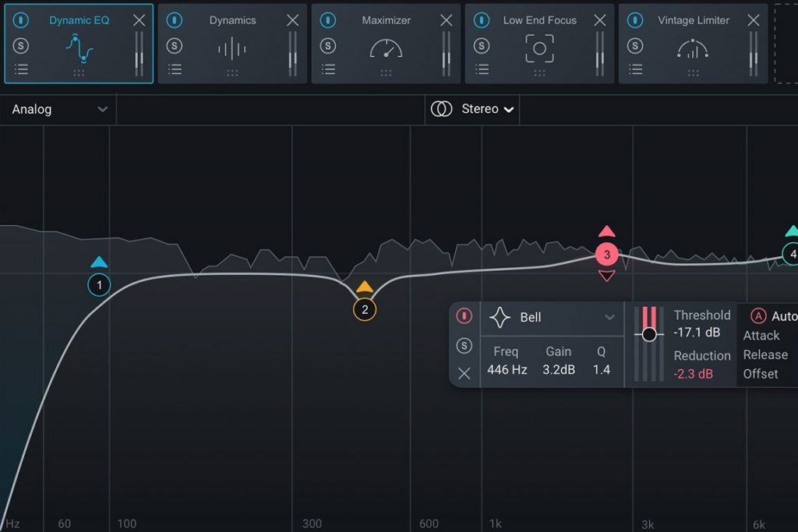Screen dimensions: 798x532
Task: Remove the Maximizer module
Action: pos(447,19)
